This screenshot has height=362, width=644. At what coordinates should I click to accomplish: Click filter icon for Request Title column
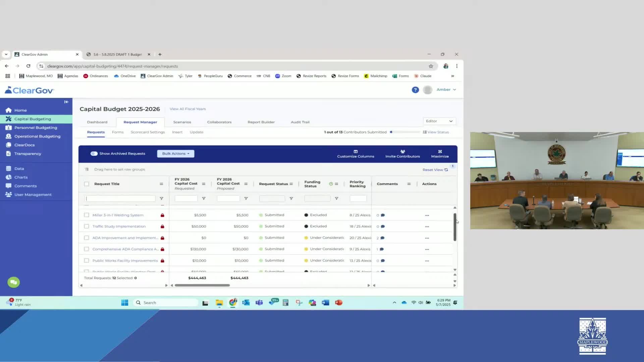click(x=161, y=199)
